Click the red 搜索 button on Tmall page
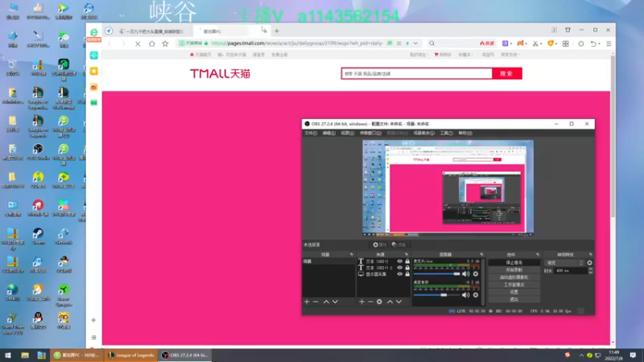 tap(507, 73)
